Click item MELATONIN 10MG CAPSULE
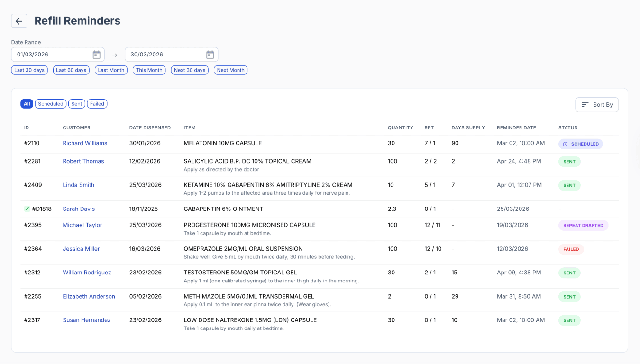This screenshot has height=364, width=640. pyautogui.click(x=223, y=143)
